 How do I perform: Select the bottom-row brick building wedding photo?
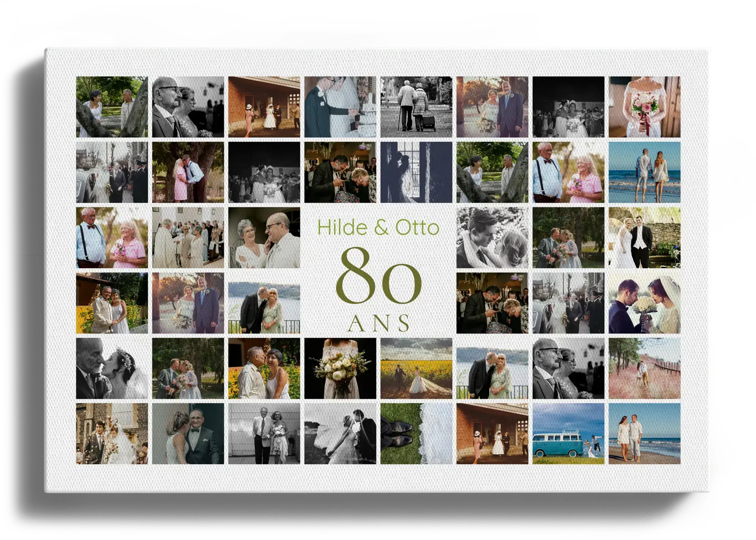tap(492, 433)
